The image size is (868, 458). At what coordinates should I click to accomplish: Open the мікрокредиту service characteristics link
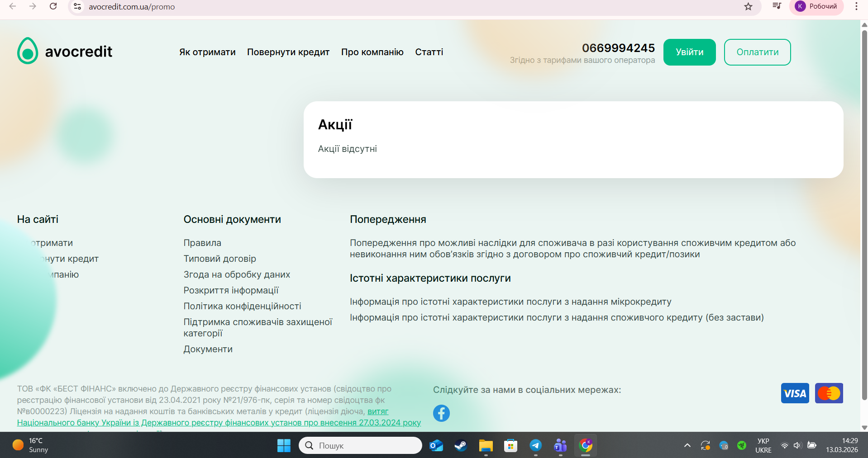510,302
